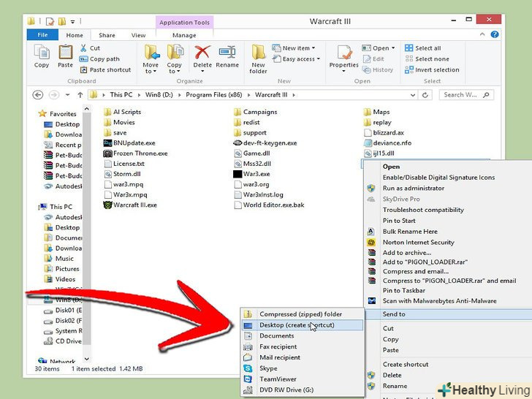
Task: Switch to the View tab
Action: point(138,35)
